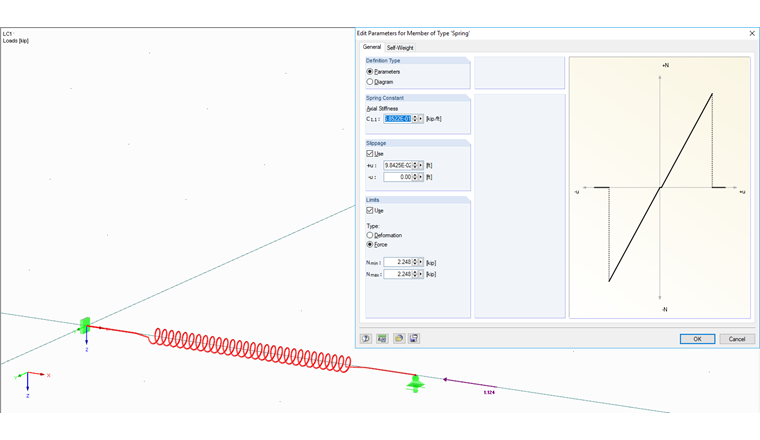Viewport: 760px width, 440px height.
Task: Confirm the dialog with OK
Action: pyautogui.click(x=697, y=339)
